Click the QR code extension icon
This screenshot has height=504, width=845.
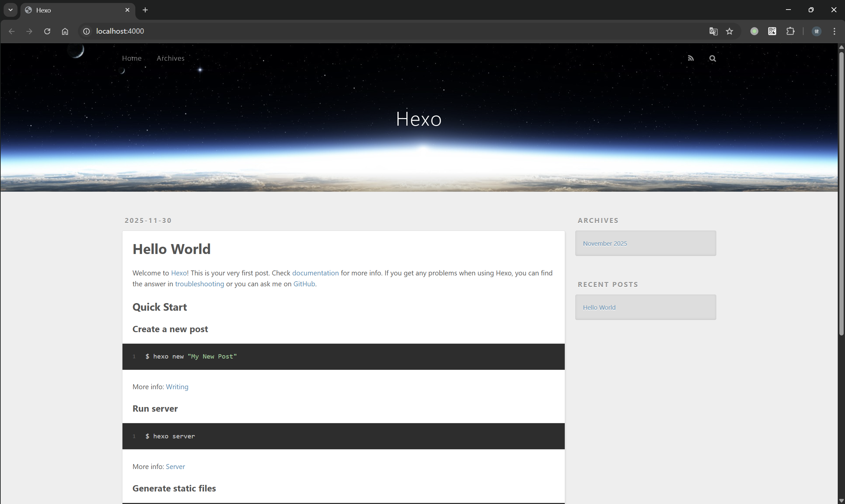point(772,31)
